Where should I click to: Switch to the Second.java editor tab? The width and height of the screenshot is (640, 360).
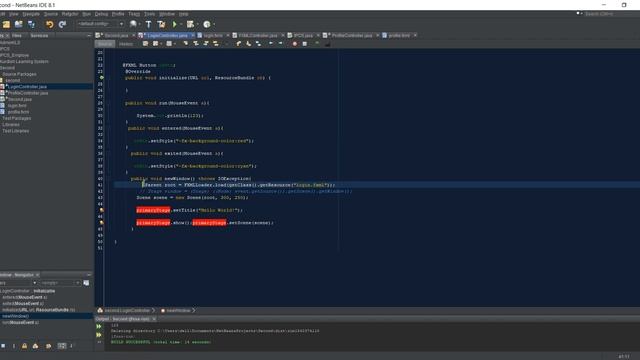(x=116, y=36)
